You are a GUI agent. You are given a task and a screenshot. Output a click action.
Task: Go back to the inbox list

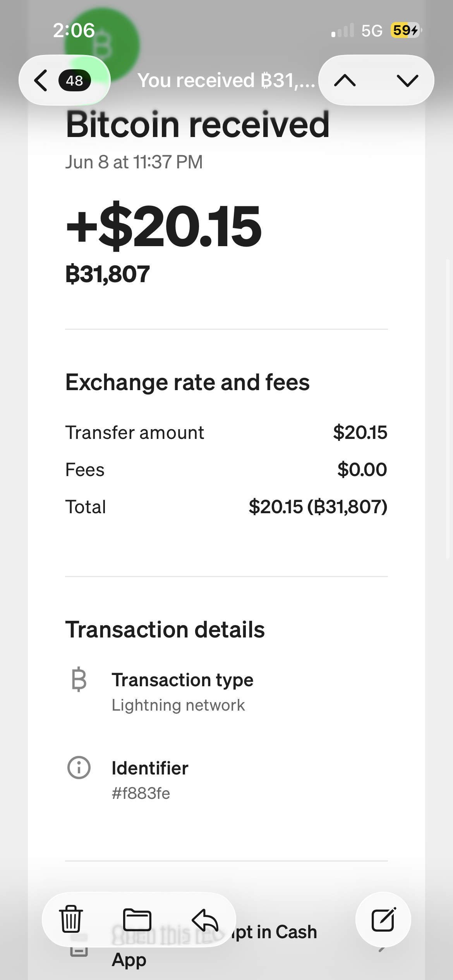(41, 80)
